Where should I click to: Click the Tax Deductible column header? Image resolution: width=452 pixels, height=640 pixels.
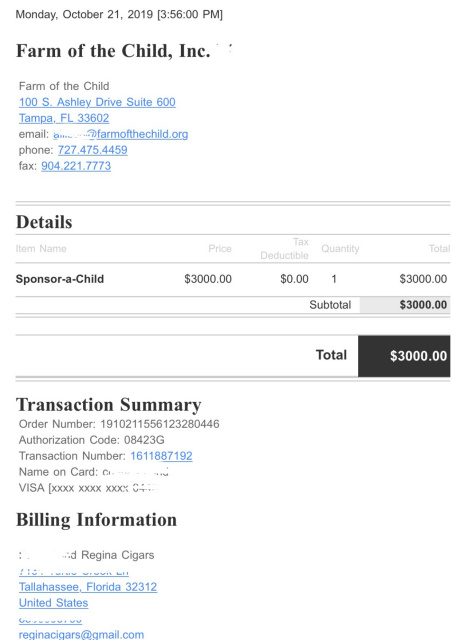(284, 249)
